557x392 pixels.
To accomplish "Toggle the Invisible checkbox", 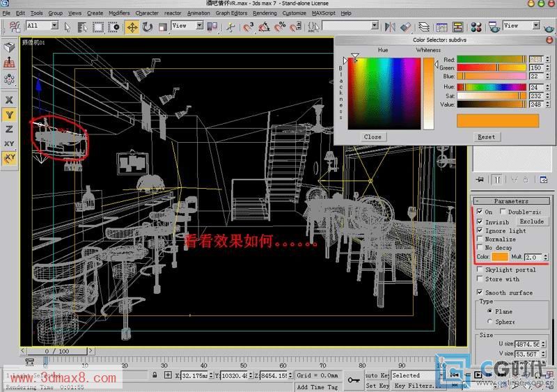I will (x=480, y=222).
